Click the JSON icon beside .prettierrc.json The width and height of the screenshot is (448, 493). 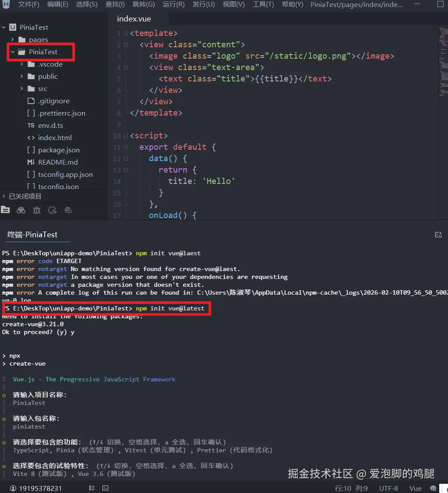tap(31, 113)
